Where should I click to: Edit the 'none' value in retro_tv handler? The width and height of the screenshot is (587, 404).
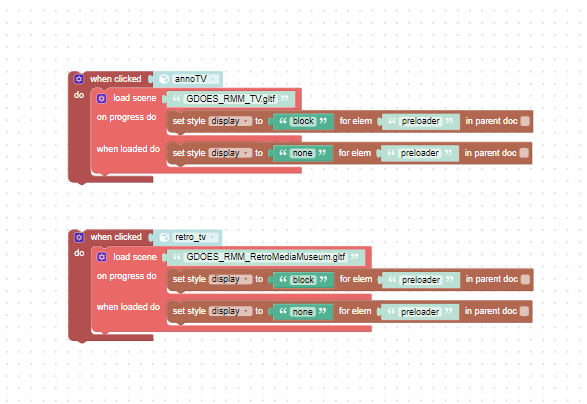click(302, 312)
